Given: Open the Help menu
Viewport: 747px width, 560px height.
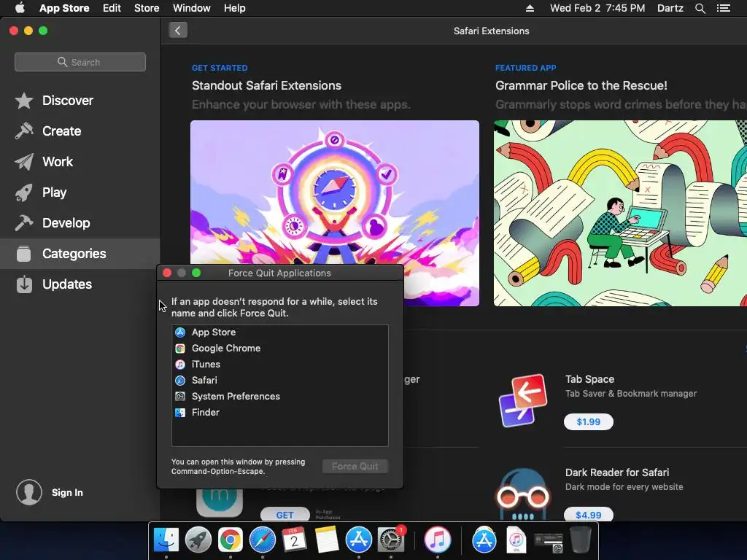Looking at the screenshot, I should point(234,8).
